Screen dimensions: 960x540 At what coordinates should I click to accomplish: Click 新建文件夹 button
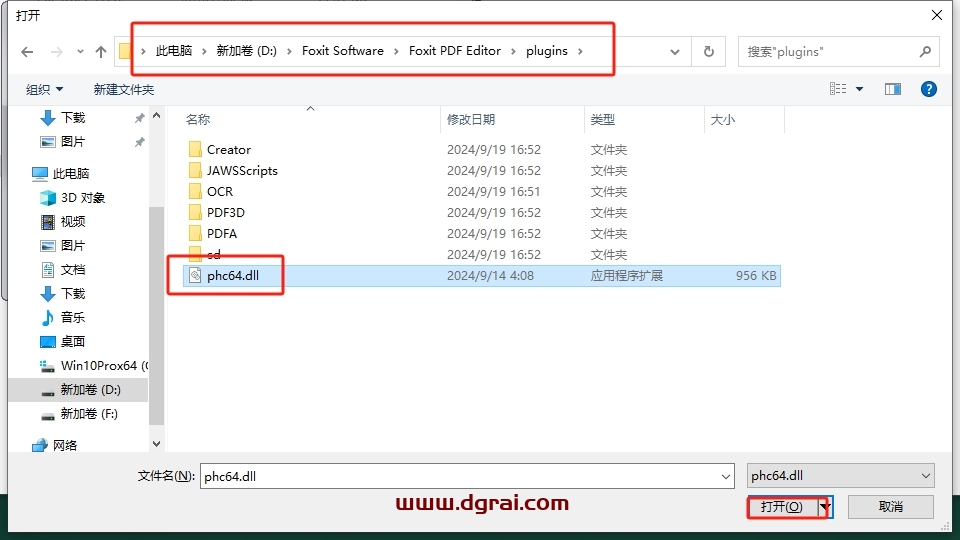click(x=124, y=89)
